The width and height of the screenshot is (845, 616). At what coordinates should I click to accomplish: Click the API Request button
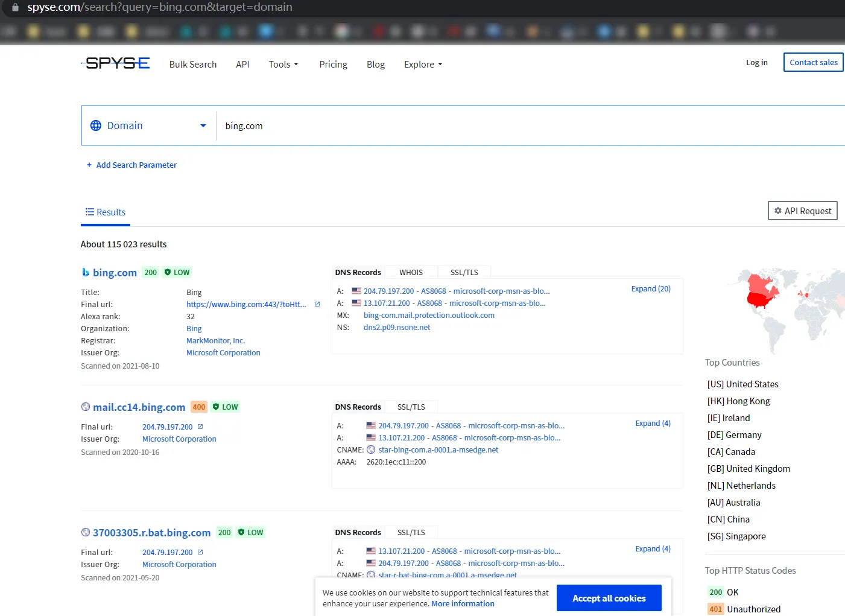(x=802, y=211)
